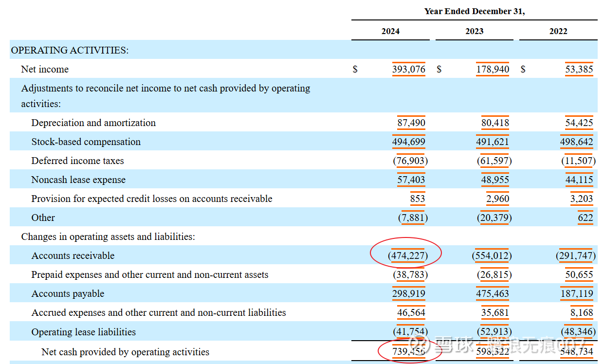Click the circled 2024 net cash value

click(x=408, y=352)
